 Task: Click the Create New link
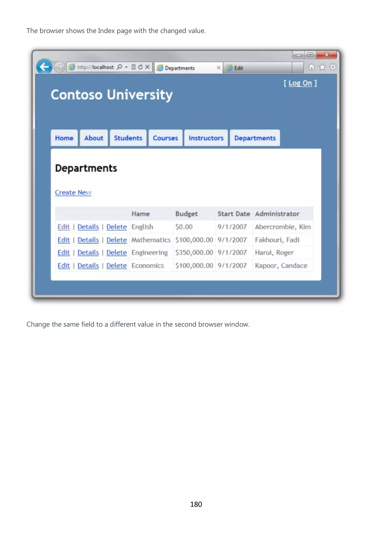[x=73, y=192]
